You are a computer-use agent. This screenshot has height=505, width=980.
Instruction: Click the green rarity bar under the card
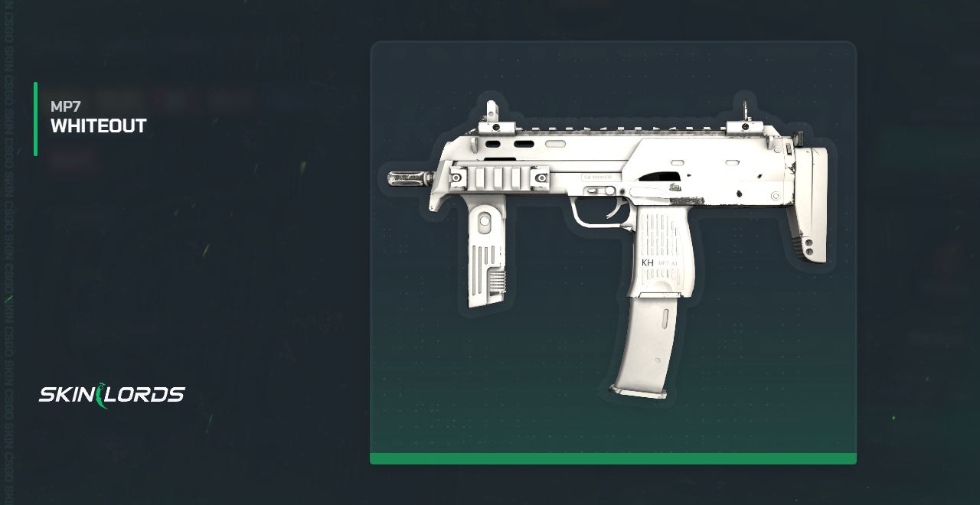[613, 458]
